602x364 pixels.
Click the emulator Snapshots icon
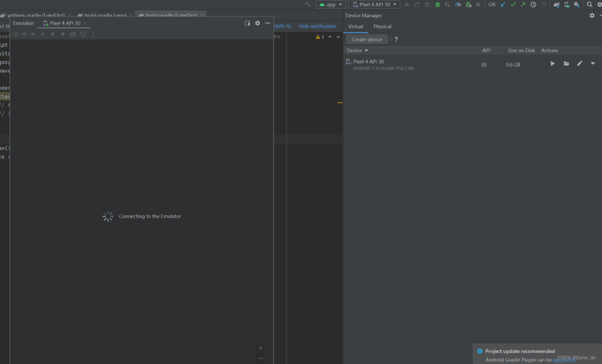83,34
